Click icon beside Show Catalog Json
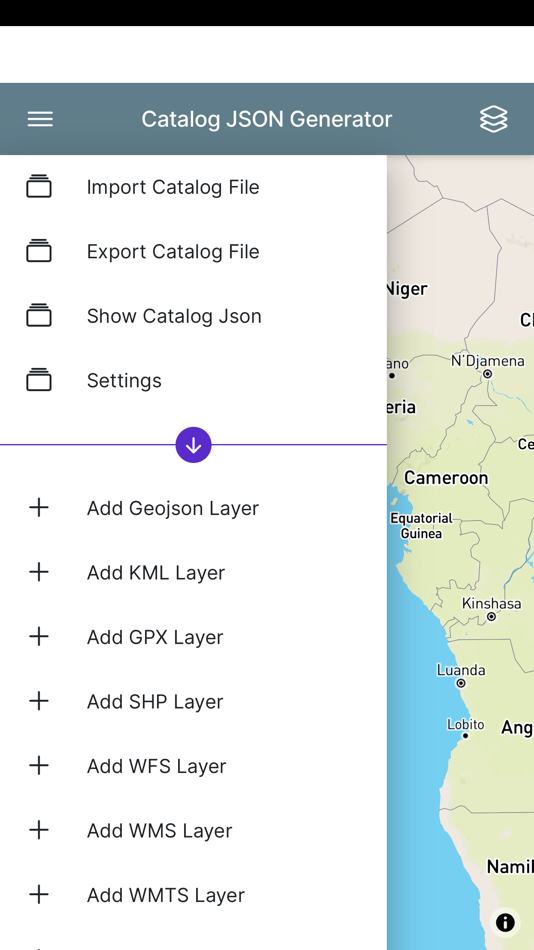This screenshot has width=534, height=950. 39,316
